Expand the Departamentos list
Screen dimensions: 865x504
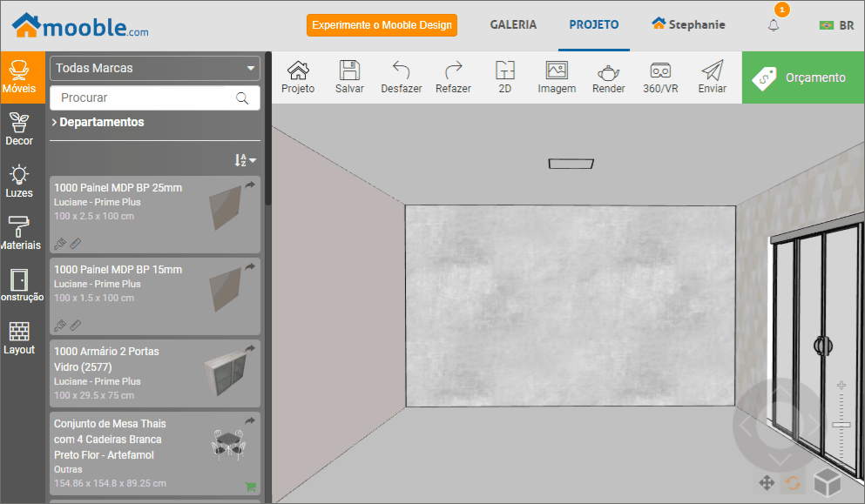click(x=98, y=123)
